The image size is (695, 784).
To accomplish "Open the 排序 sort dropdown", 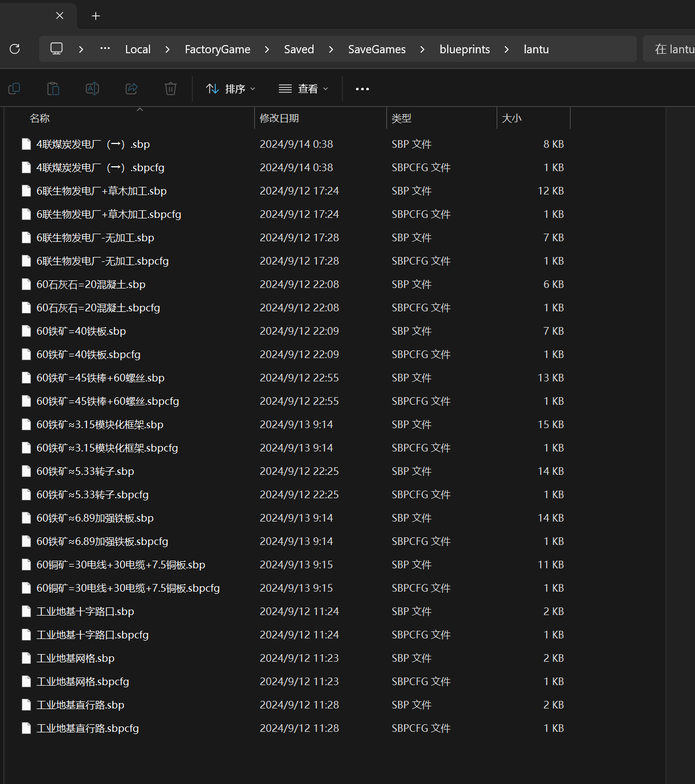I will pyautogui.click(x=230, y=89).
